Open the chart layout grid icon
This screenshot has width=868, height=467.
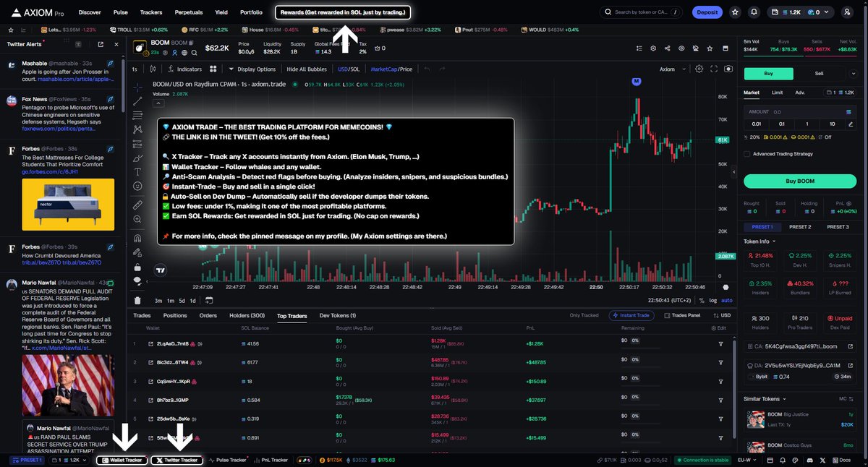[213, 69]
